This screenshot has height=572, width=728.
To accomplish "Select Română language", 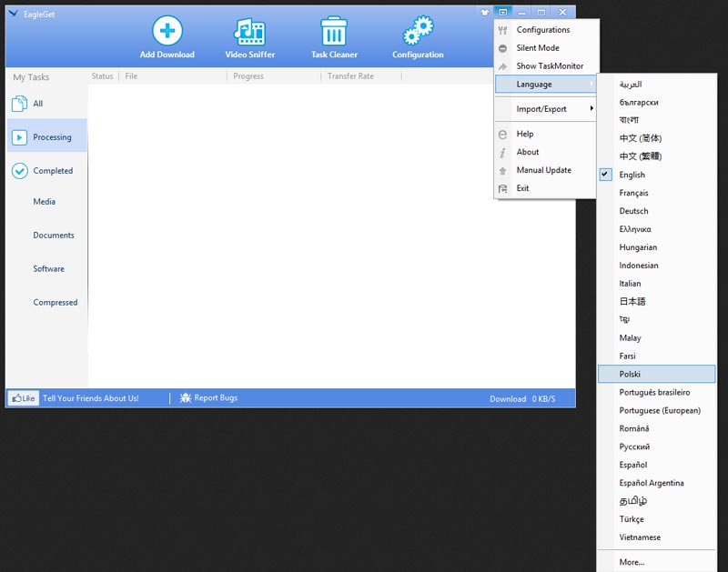I will point(656,428).
